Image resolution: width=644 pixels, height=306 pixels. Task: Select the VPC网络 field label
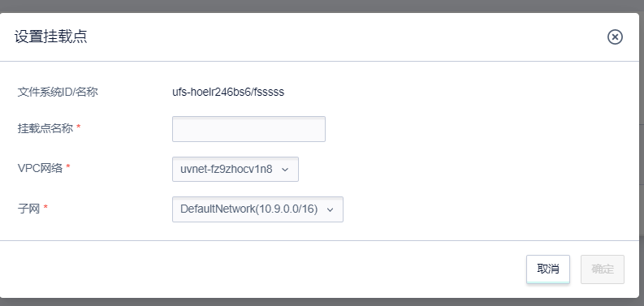tap(40, 167)
